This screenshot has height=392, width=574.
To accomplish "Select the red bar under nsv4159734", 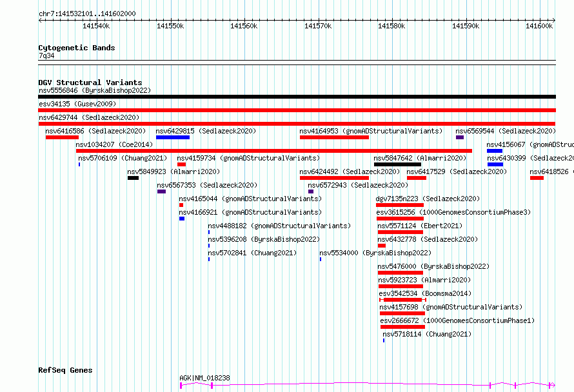I will tap(182, 164).
